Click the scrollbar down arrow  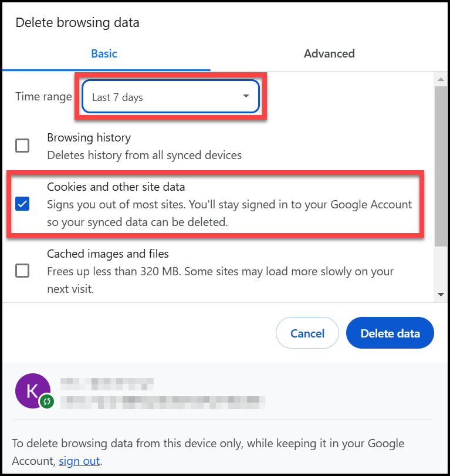click(x=440, y=294)
